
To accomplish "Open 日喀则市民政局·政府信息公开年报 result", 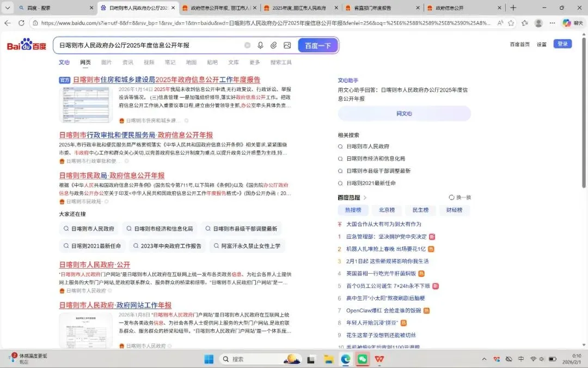I will pyautogui.click(x=112, y=176).
